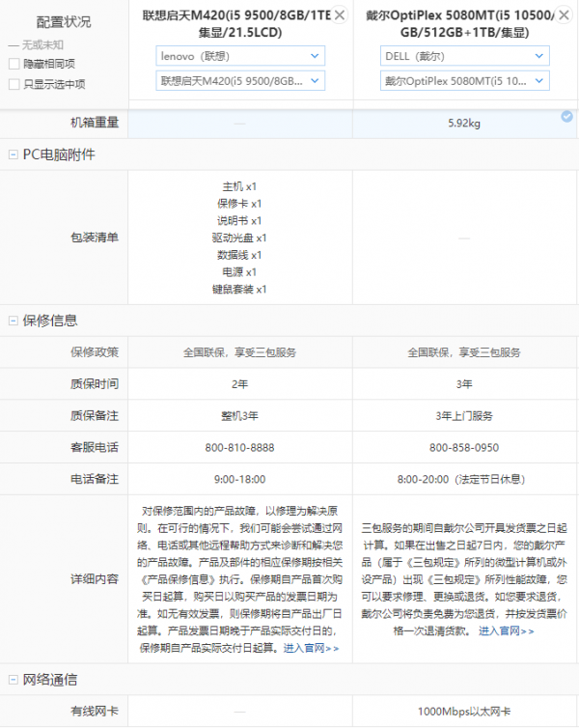Remove the Dell OptiPlex 5080MT with the X icon
Image resolution: width=579 pixels, height=728 pixels.
pos(564,15)
